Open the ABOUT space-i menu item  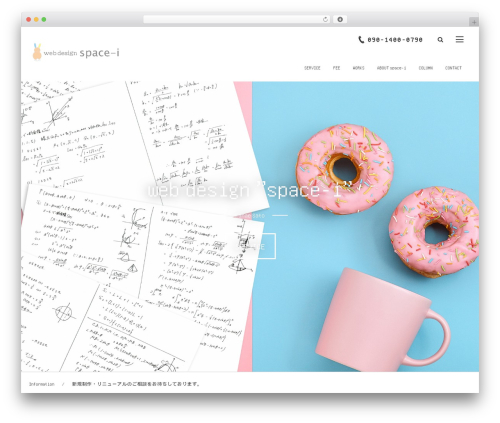pos(391,68)
